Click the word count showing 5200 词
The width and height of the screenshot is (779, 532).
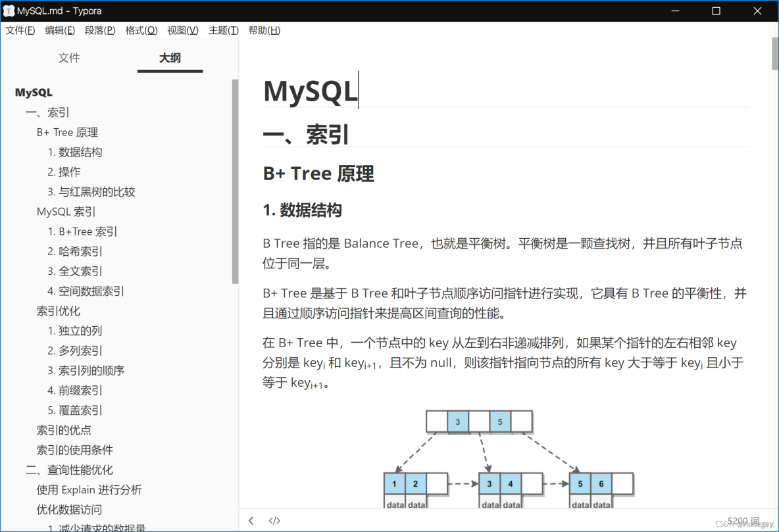(742, 520)
